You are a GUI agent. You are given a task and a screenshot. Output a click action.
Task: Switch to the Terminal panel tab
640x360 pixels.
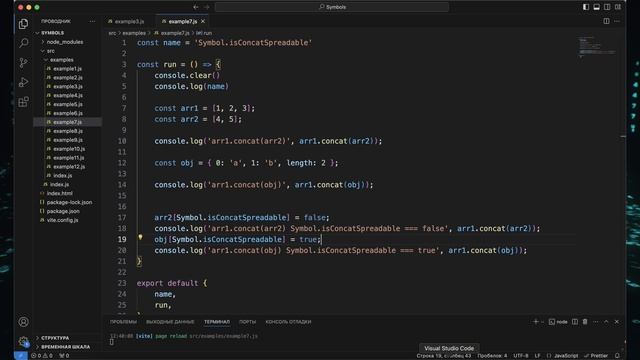point(217,322)
